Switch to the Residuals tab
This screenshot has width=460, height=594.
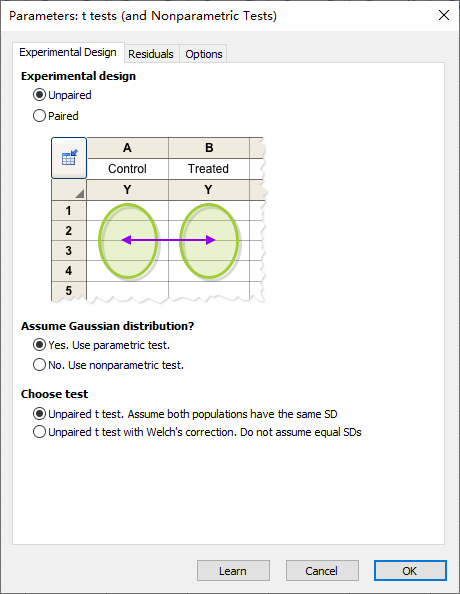coord(151,54)
